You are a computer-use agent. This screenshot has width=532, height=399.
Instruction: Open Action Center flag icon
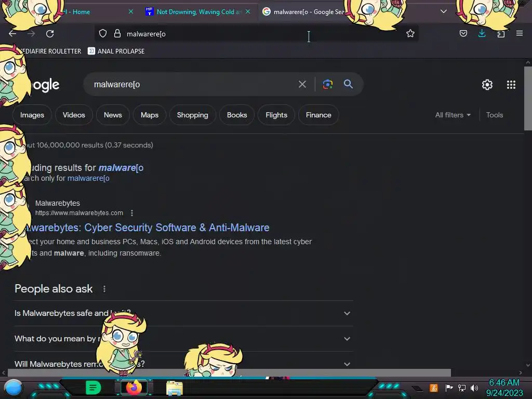point(449,388)
